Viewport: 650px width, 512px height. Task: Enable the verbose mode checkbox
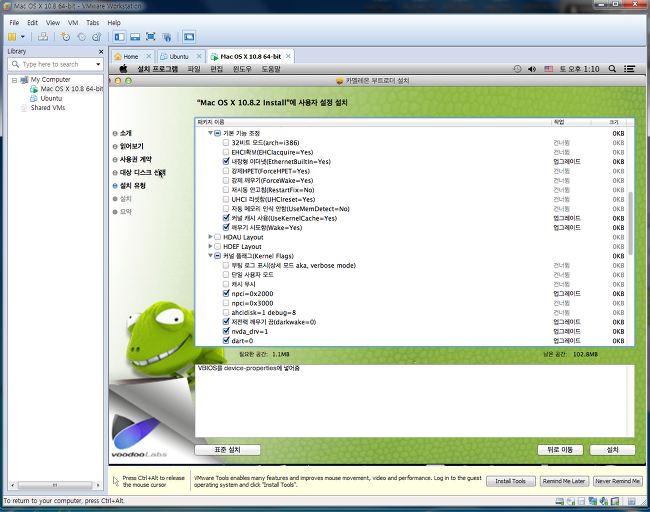[226, 265]
